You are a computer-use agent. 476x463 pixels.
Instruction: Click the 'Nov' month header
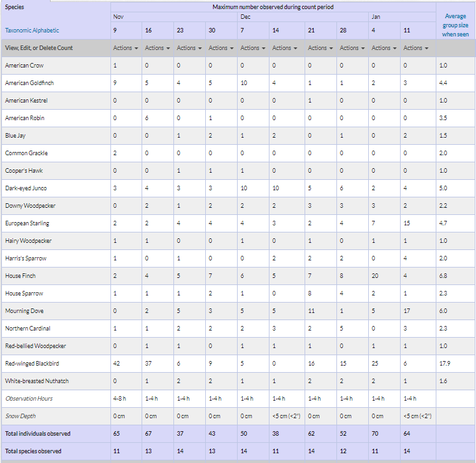[x=118, y=17]
